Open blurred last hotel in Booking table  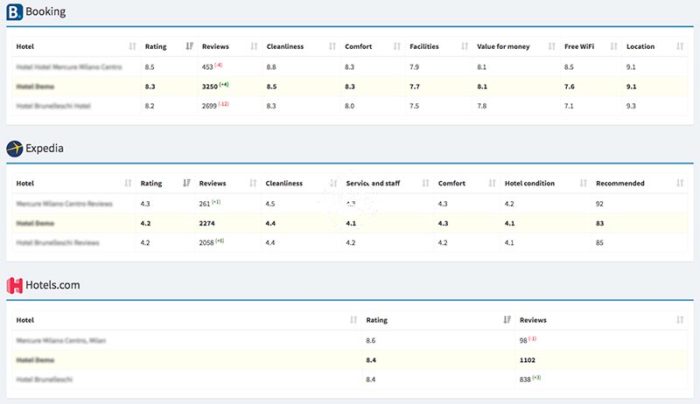[x=53, y=106]
